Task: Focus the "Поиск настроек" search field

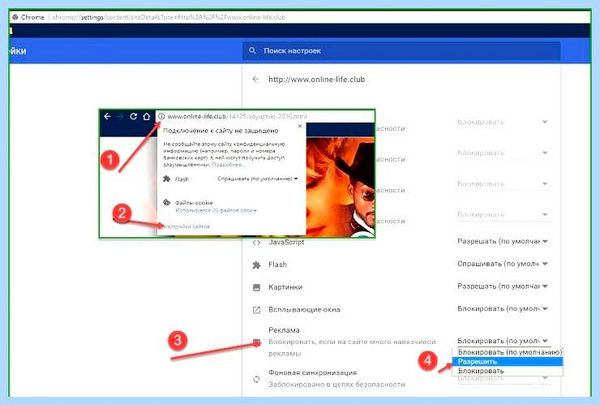Action: point(401,51)
